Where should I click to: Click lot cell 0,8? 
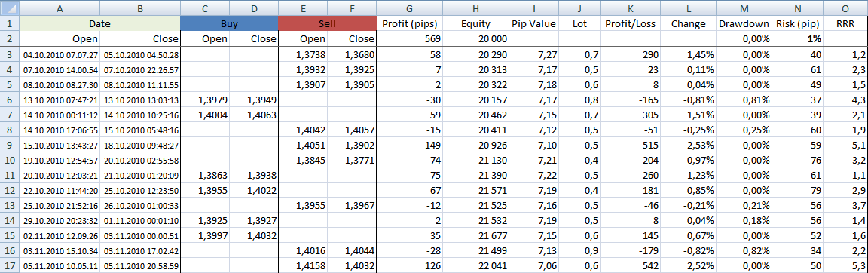click(579, 100)
